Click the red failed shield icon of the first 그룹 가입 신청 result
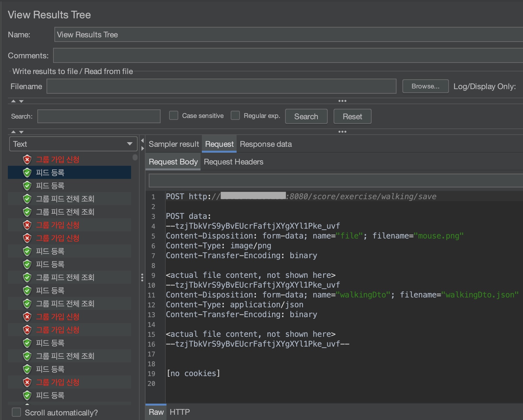 point(27,160)
